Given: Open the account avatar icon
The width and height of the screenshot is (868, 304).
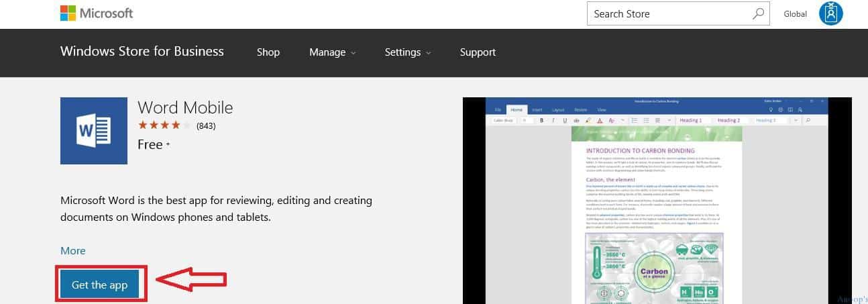Looking at the screenshot, I should pyautogui.click(x=830, y=13).
